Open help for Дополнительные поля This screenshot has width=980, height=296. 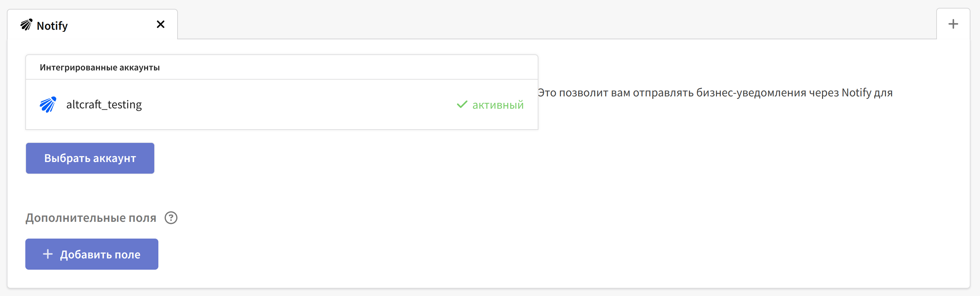[x=171, y=218]
